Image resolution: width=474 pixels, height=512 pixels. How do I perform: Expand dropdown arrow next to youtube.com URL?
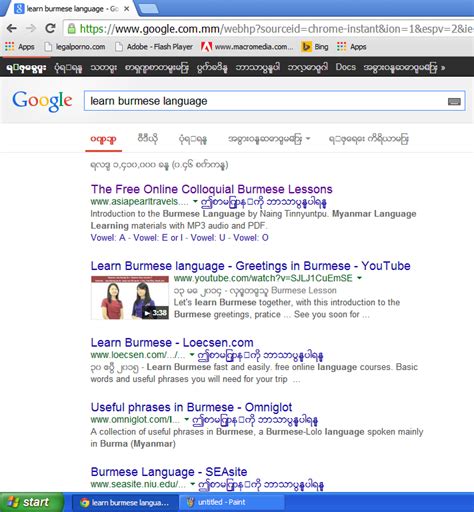tap(359, 278)
